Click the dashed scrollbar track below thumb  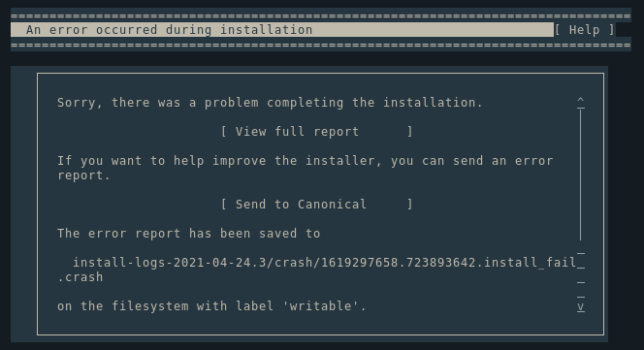coord(580,274)
